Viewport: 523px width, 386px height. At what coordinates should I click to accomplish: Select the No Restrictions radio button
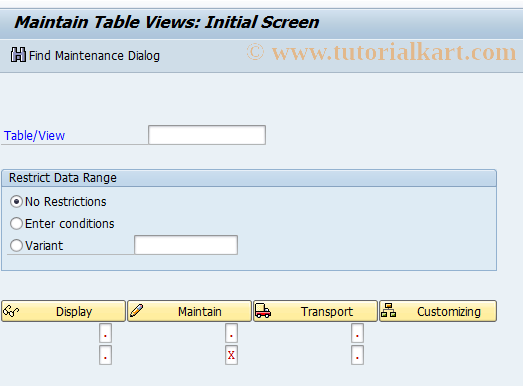pos(16,202)
